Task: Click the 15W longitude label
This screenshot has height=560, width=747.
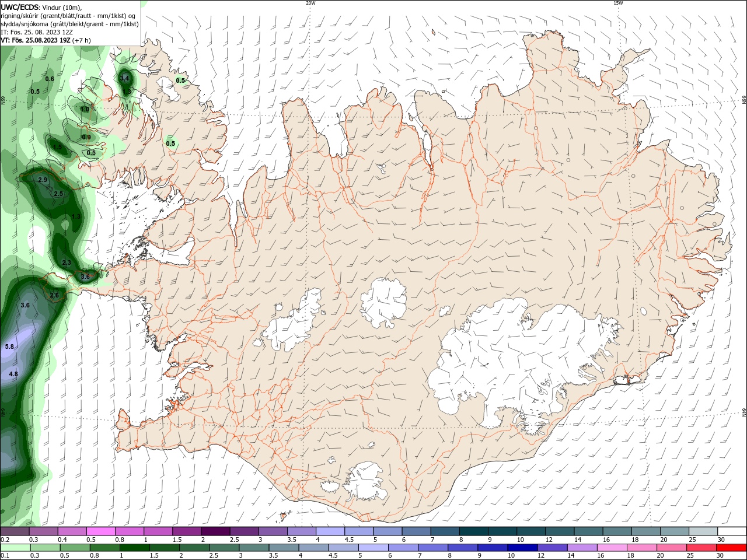Action: [x=618, y=3]
